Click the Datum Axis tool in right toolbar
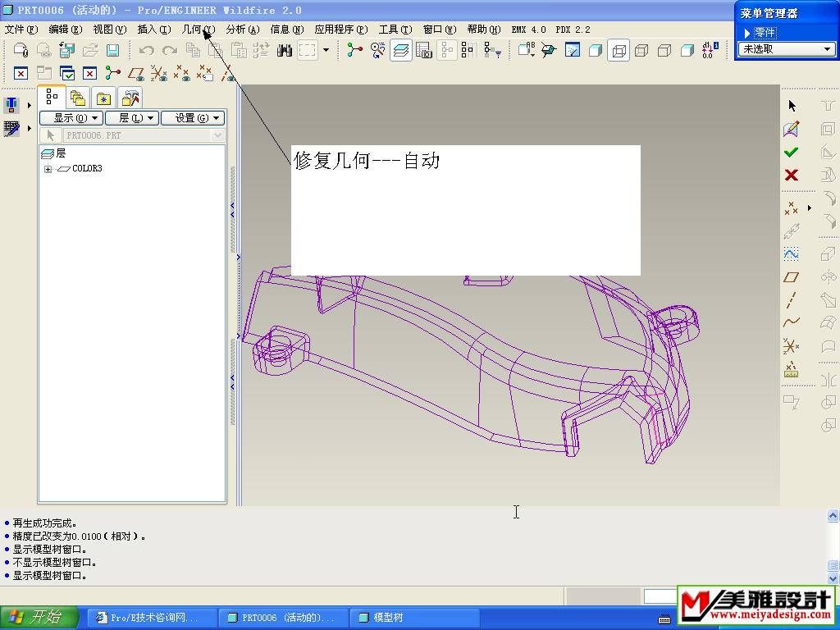 792,300
